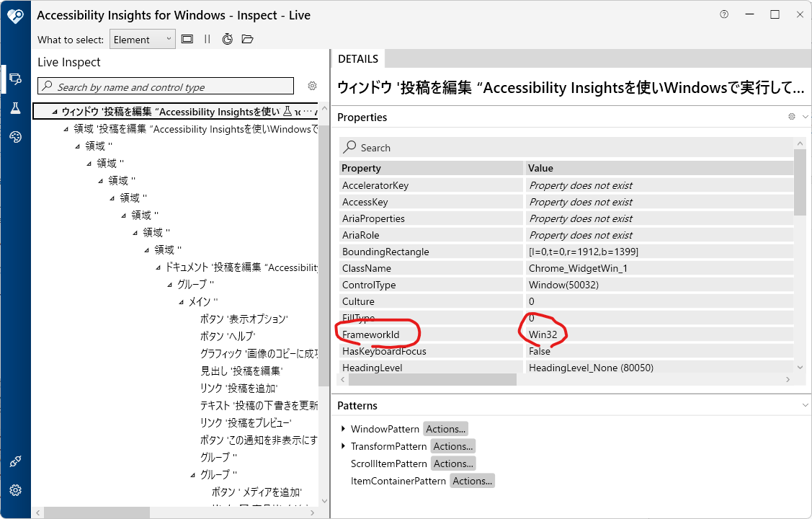Expand the WindowPattern disclosure triangle
The image size is (812, 519).
tap(344, 429)
